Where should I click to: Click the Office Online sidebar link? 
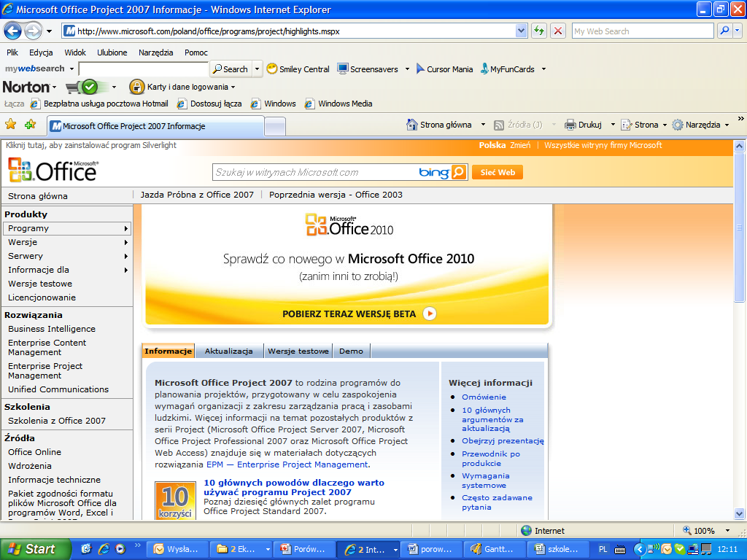[35, 452]
